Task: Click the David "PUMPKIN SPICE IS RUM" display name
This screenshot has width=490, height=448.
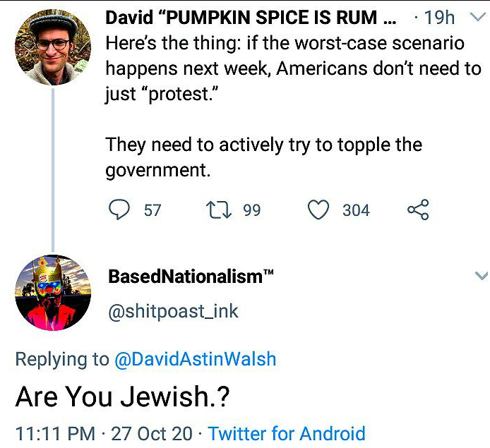Action: coord(251,17)
